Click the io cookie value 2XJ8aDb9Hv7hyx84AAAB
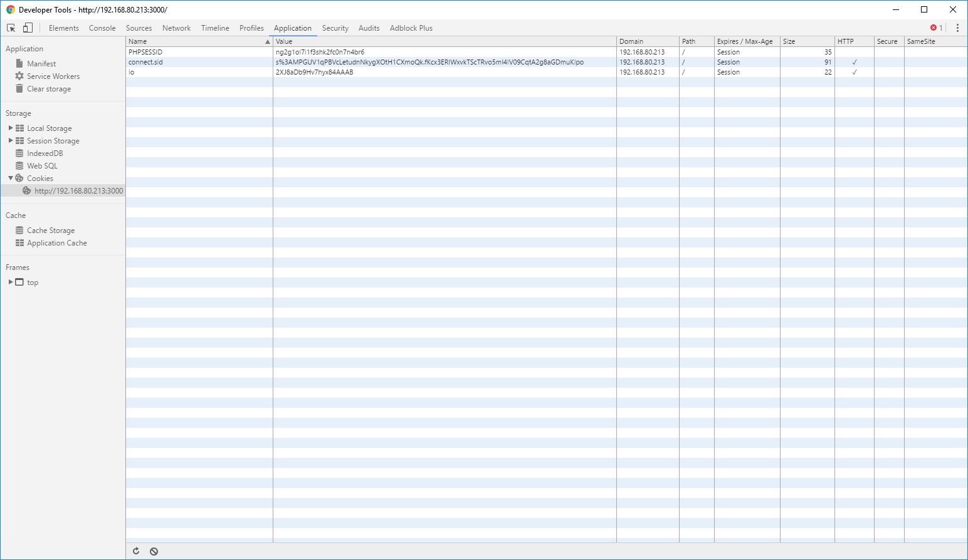 click(315, 72)
